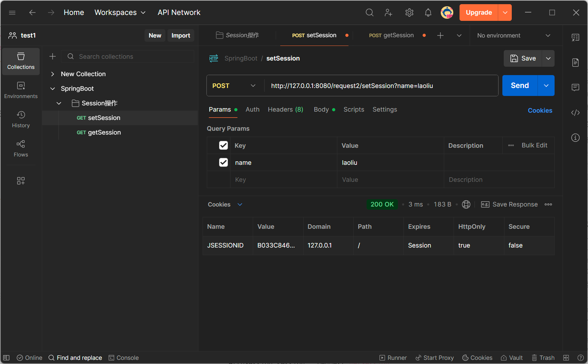
Task: Click the JSESSIONID cookie name cell
Action: pyautogui.click(x=228, y=245)
